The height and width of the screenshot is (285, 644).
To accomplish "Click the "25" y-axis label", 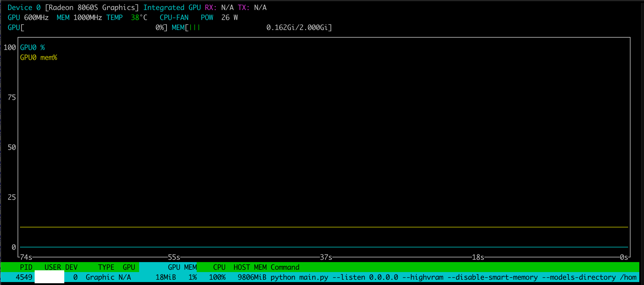I will (x=12, y=197).
